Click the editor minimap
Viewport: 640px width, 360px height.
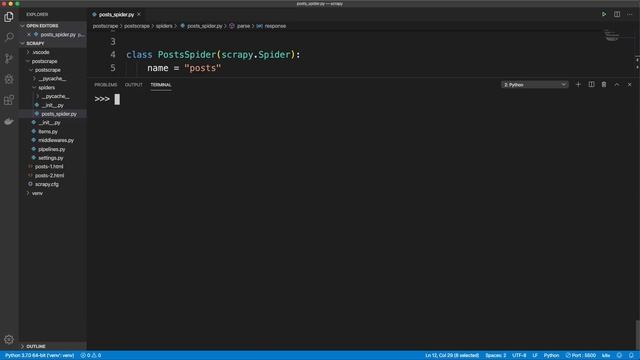coord(611,36)
